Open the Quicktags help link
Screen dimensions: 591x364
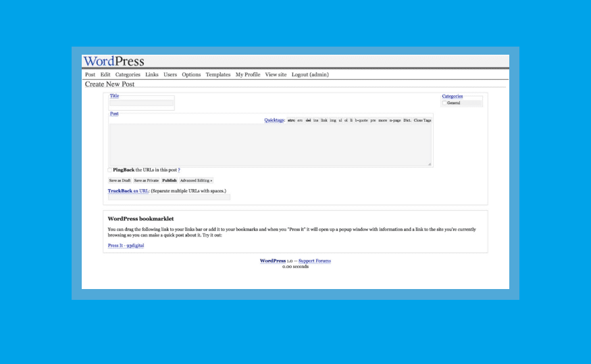[x=274, y=120]
